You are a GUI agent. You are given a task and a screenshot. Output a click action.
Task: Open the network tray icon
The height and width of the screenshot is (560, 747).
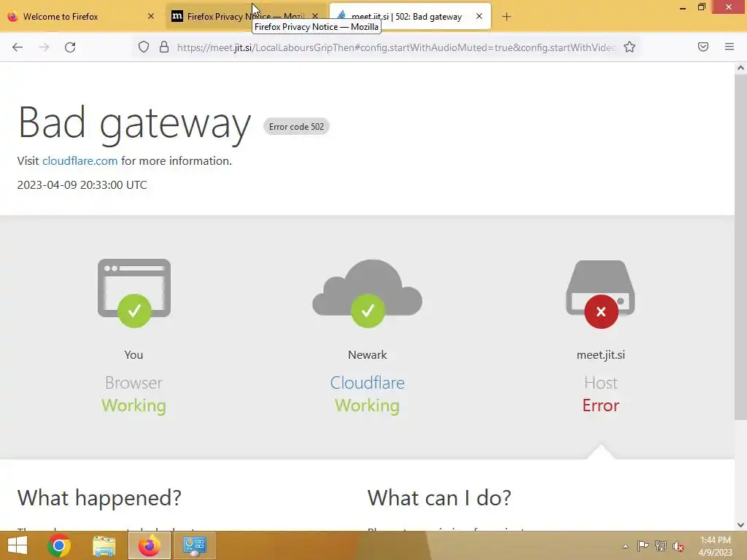click(x=661, y=546)
